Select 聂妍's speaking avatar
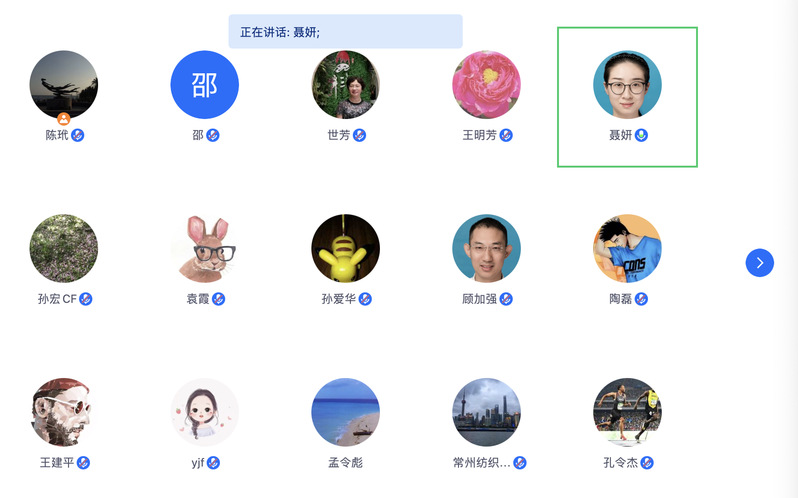The image size is (798, 498). tap(627, 84)
